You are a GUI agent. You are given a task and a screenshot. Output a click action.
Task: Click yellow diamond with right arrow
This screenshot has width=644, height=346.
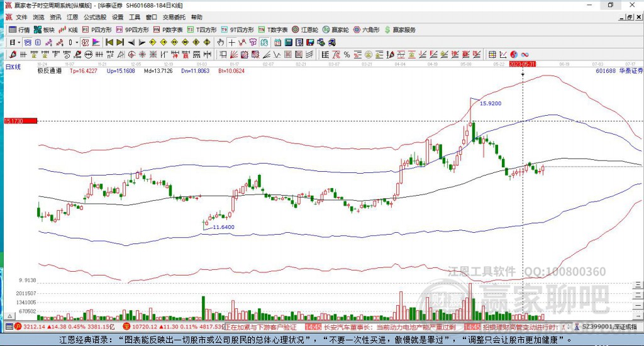tap(164, 42)
